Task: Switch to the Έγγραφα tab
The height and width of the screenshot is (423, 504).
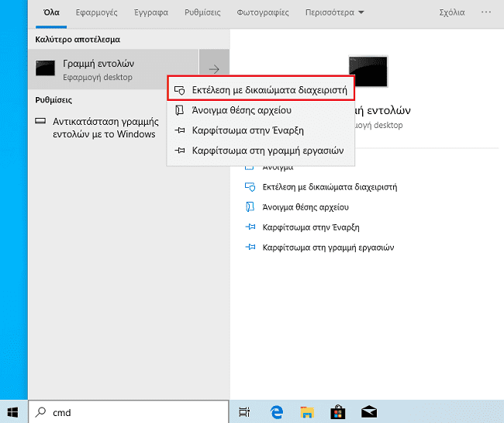Action: [150, 12]
